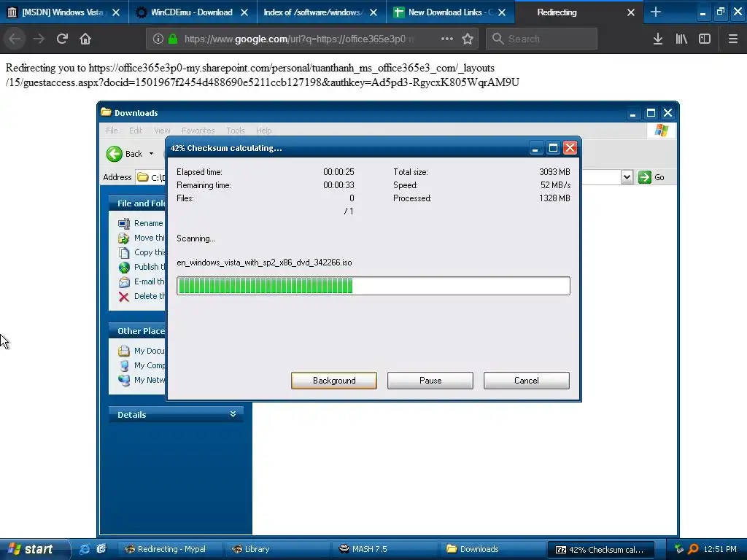
Task: Collapse the File and Folder Tasks header
Action: tap(137, 203)
